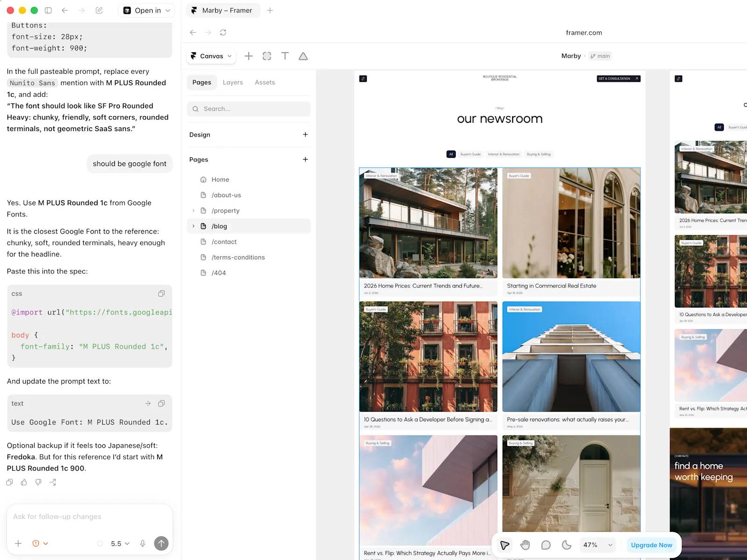This screenshot has height=560, width=747.
Task: Go forward using the title bar right arrow
Action: tap(82, 10)
